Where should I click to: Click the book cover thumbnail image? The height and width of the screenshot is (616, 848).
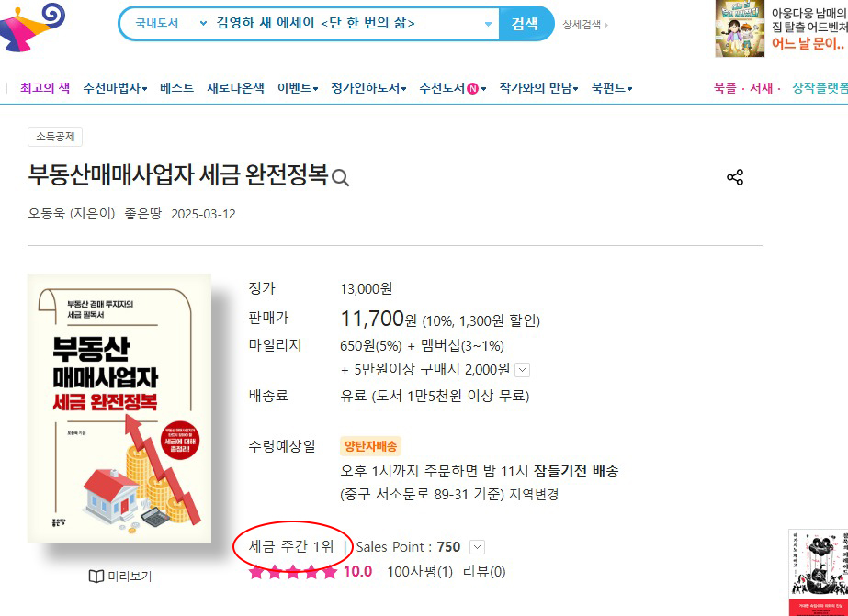pos(119,409)
